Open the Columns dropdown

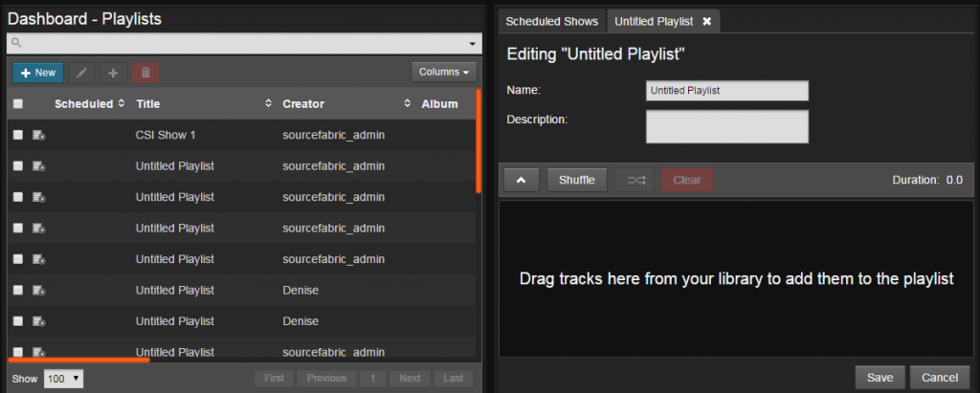[x=444, y=73]
